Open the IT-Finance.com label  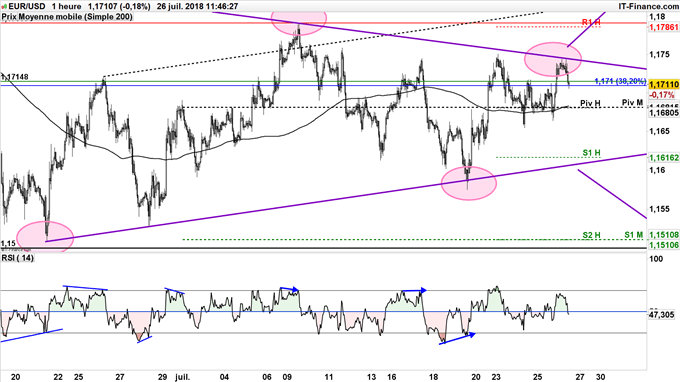tap(649, 6)
